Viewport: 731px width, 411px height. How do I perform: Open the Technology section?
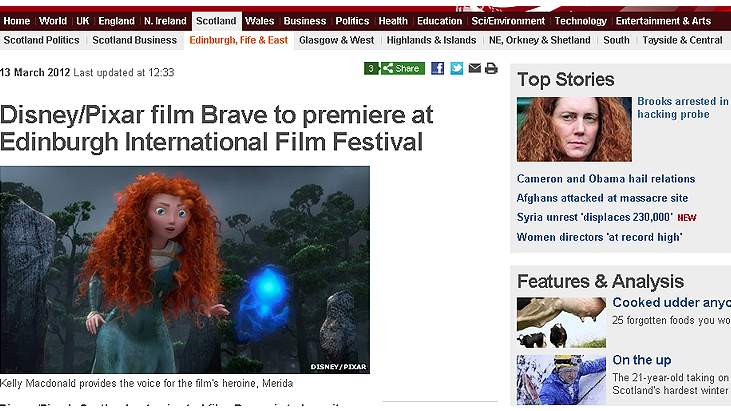[x=580, y=21]
